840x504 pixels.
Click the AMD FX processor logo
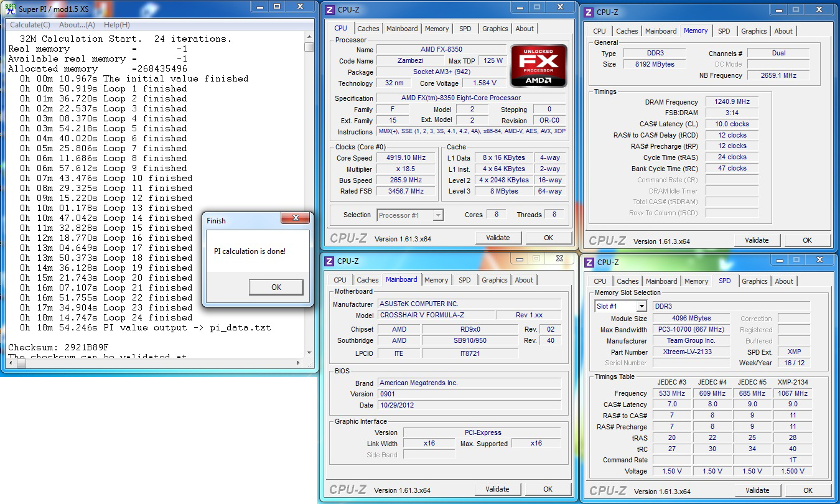(538, 65)
